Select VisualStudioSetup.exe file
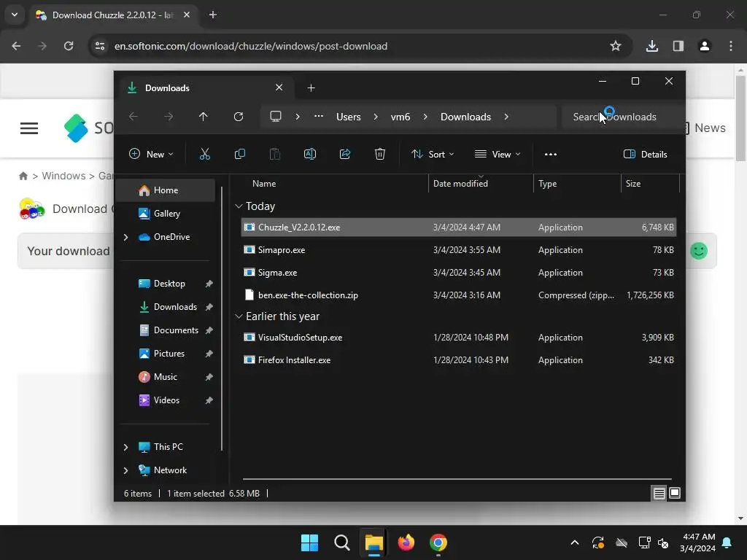Viewport: 747px width, 560px height. coord(459,338)
